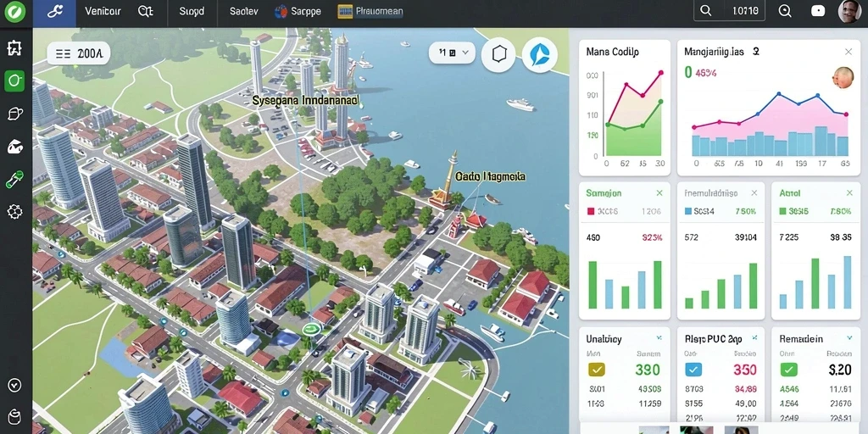
Task: Click the hexagon map button
Action: tap(499, 54)
